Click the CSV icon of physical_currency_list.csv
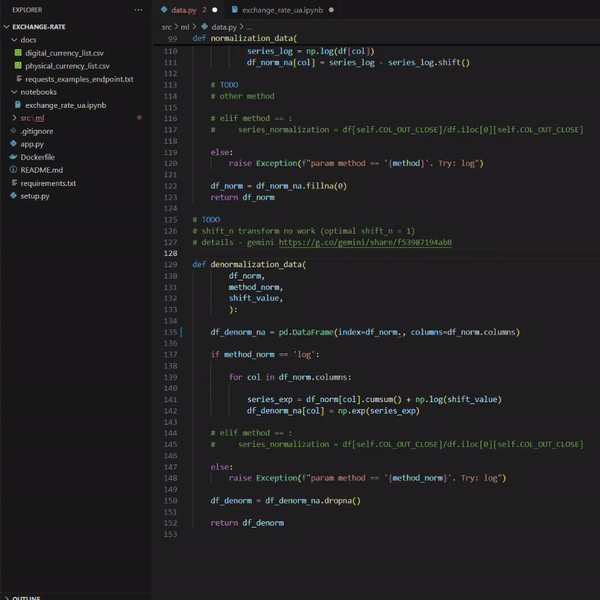This screenshot has height=600, width=600. (18, 65)
